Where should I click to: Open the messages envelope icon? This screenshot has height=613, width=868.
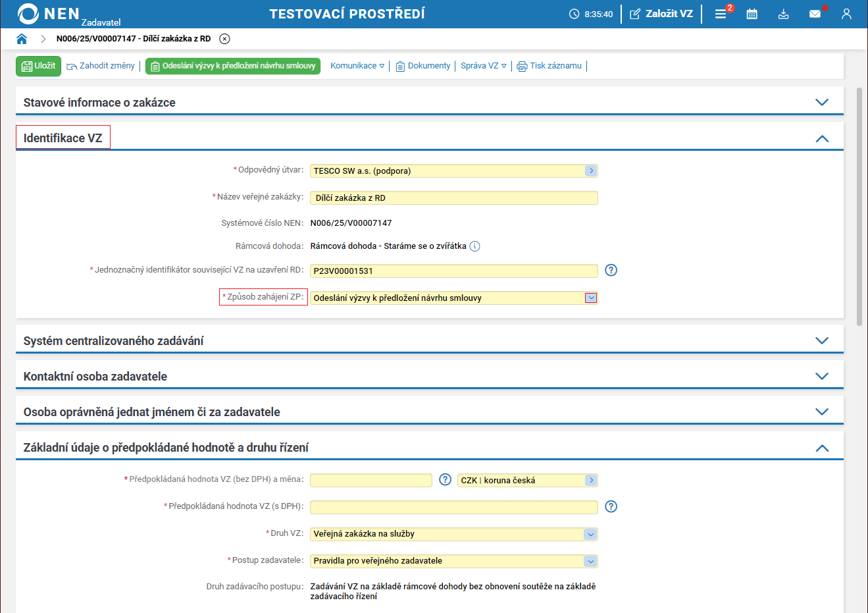815,14
